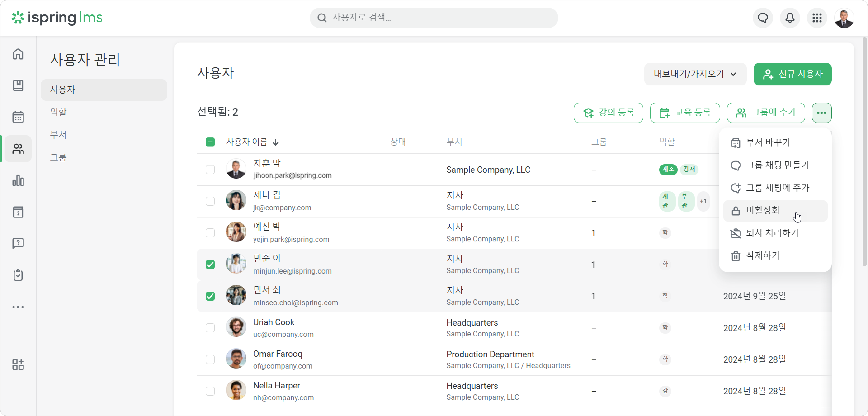Sort by user name arrow
868x416 pixels.
pos(276,142)
